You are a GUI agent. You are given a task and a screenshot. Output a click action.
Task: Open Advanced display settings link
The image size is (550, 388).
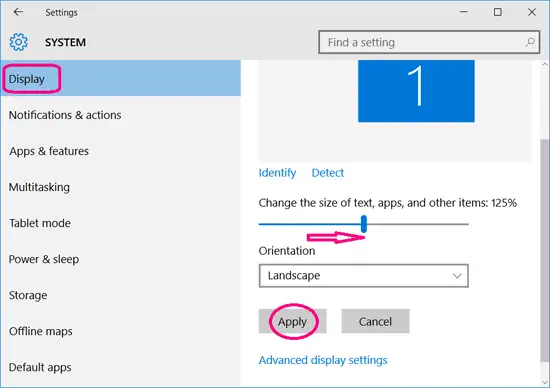[x=323, y=360]
